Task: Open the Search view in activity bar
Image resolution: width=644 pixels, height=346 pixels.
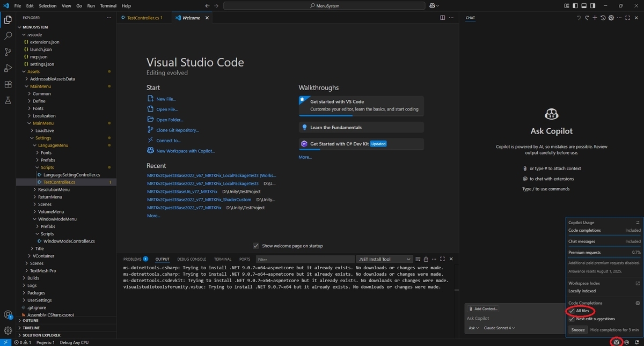Action: click(x=8, y=36)
